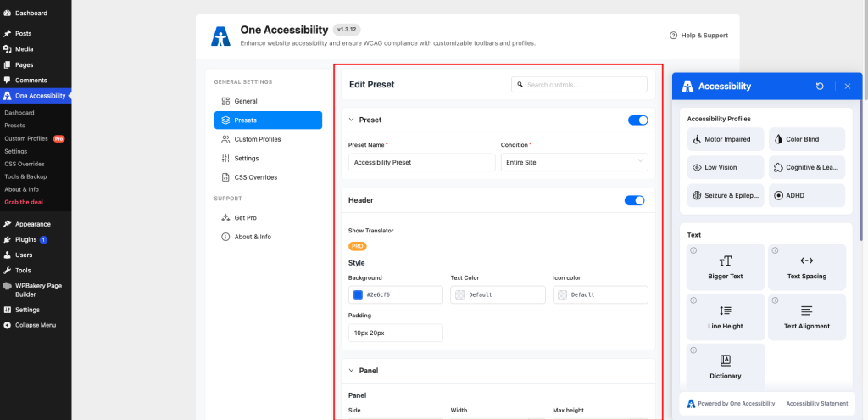Select the Seizure & Epileptic brain profile
Viewport: 868px width, 420px height.
click(726, 196)
